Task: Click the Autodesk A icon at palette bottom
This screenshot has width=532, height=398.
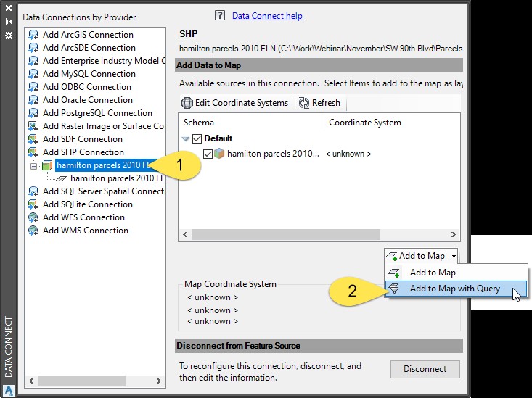Action: point(9,390)
